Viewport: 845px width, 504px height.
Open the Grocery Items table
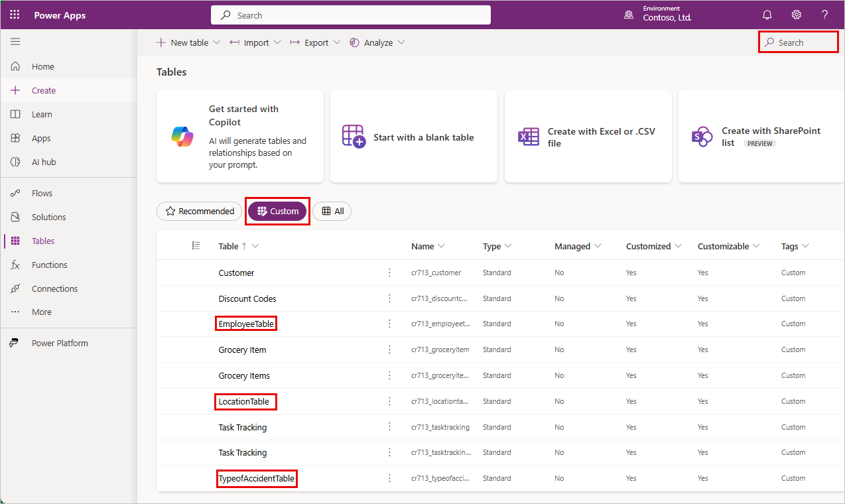point(244,375)
